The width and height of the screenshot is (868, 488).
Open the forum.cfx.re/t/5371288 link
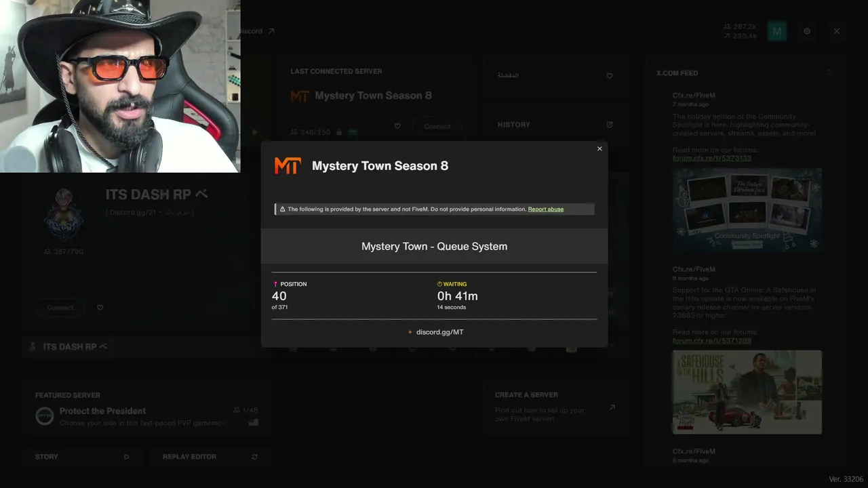(x=712, y=340)
